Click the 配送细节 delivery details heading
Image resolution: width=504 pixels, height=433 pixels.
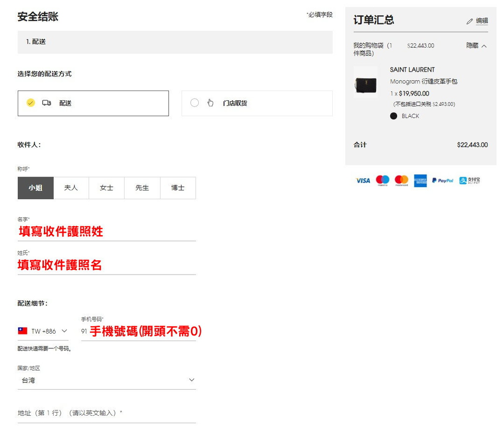(x=32, y=304)
